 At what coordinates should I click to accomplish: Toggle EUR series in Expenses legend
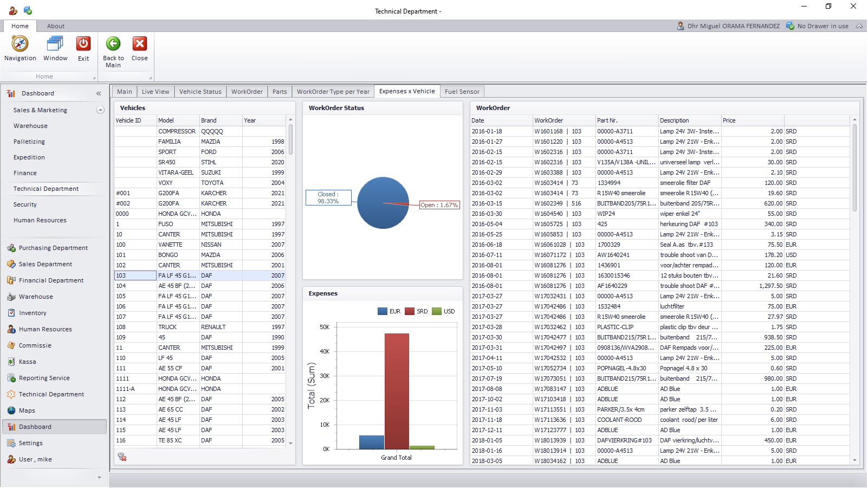pyautogui.click(x=389, y=312)
